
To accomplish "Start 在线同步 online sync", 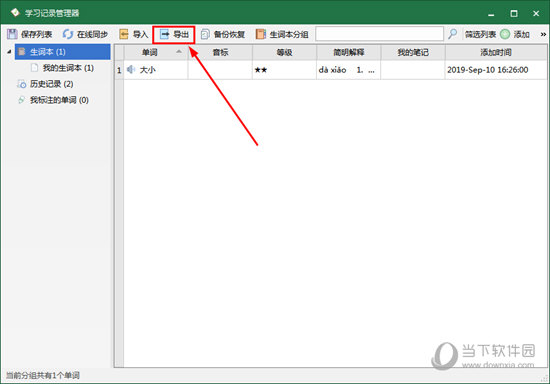I will 85,34.
